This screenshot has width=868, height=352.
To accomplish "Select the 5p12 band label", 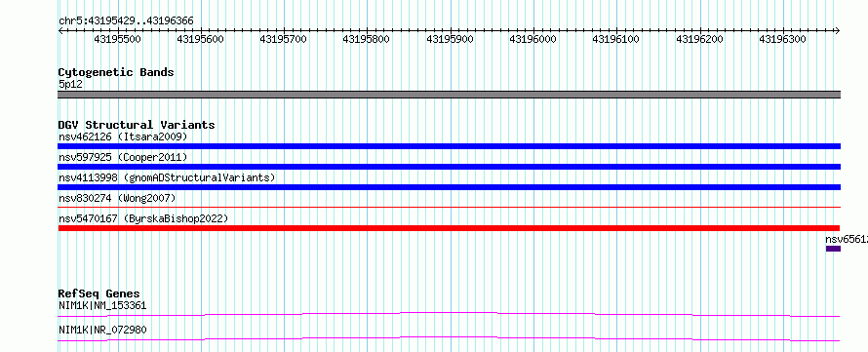I will coord(70,85).
